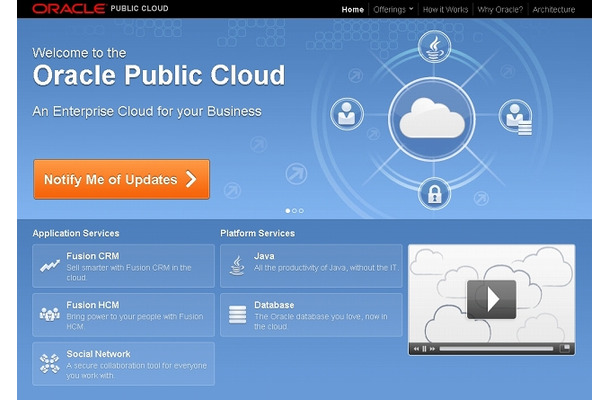
Task: Select the second carousel dot
Action: point(294,211)
